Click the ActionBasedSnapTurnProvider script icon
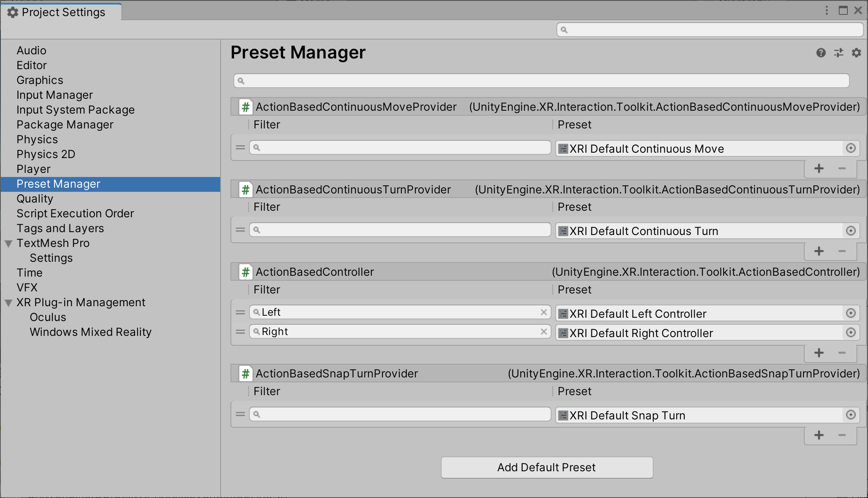868x498 pixels. point(245,374)
